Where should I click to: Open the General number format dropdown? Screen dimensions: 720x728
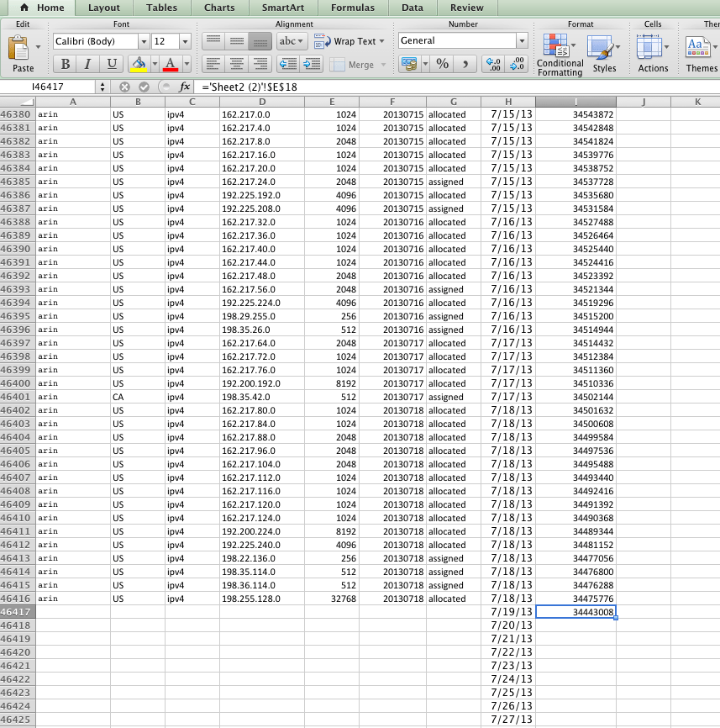(x=523, y=40)
